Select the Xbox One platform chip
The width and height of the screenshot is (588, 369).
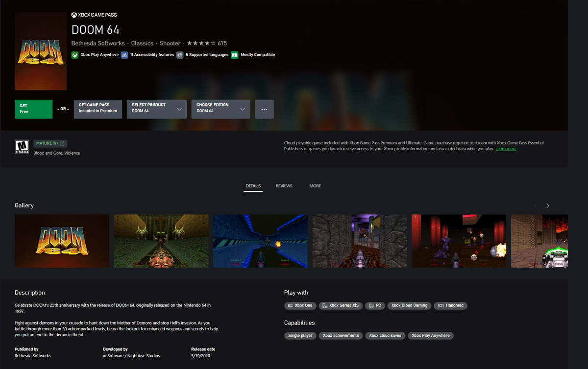point(300,305)
